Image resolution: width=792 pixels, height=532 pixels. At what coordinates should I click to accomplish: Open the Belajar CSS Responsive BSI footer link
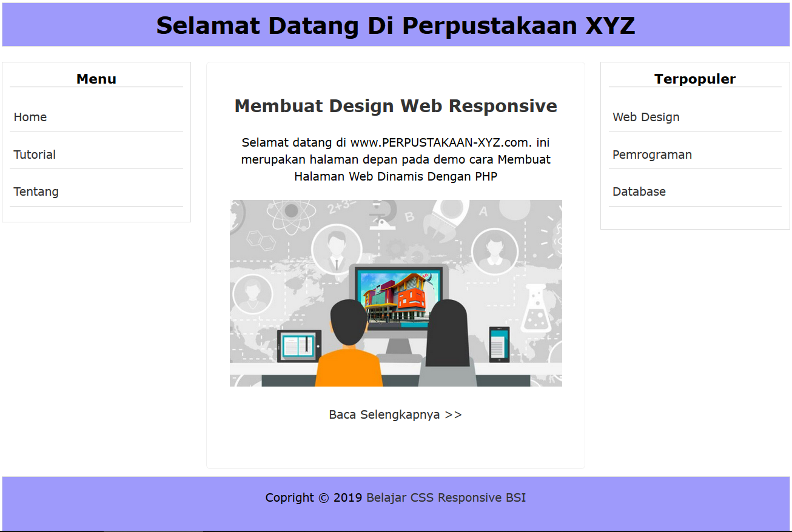pos(446,497)
